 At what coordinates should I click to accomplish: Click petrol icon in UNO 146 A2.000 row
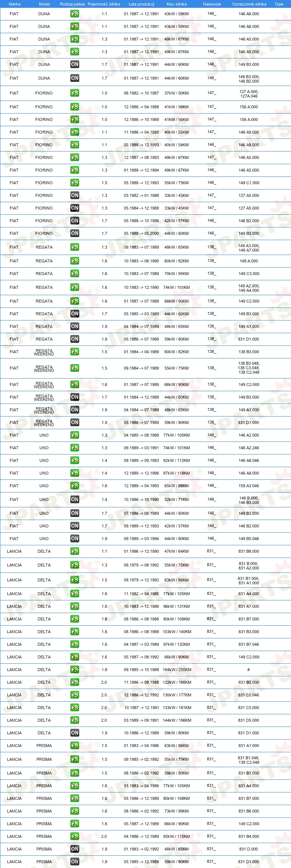point(75,435)
